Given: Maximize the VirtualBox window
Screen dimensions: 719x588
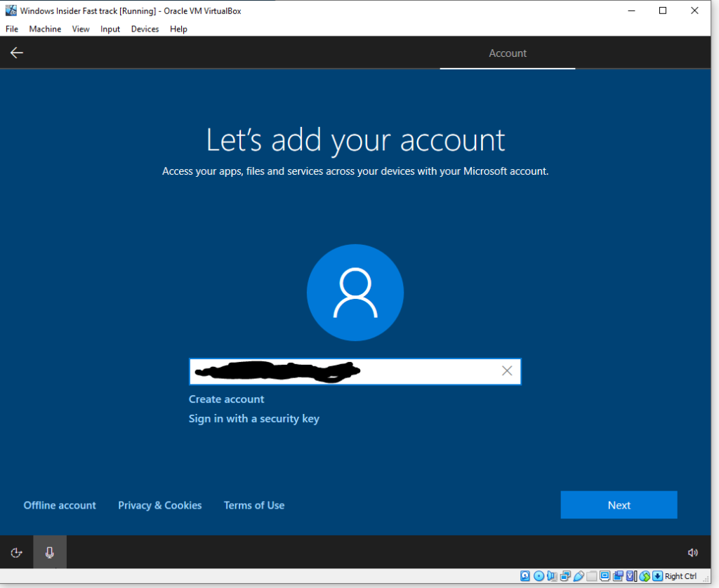Looking at the screenshot, I should pos(663,11).
